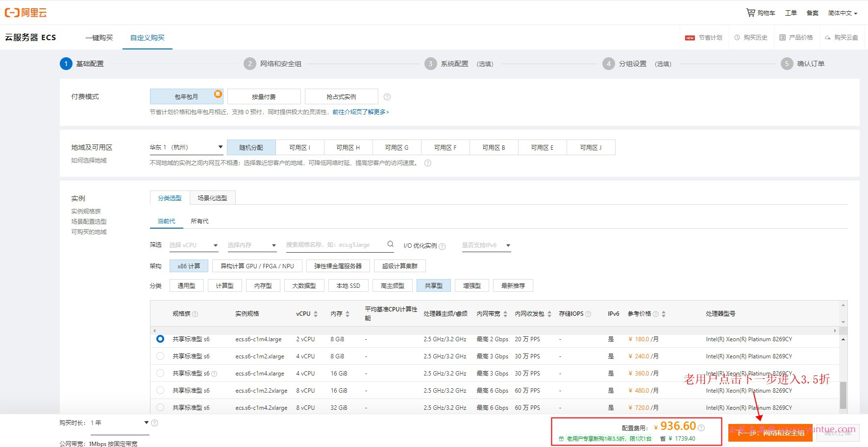Switch to the 场景化选型 tab

(x=212, y=198)
